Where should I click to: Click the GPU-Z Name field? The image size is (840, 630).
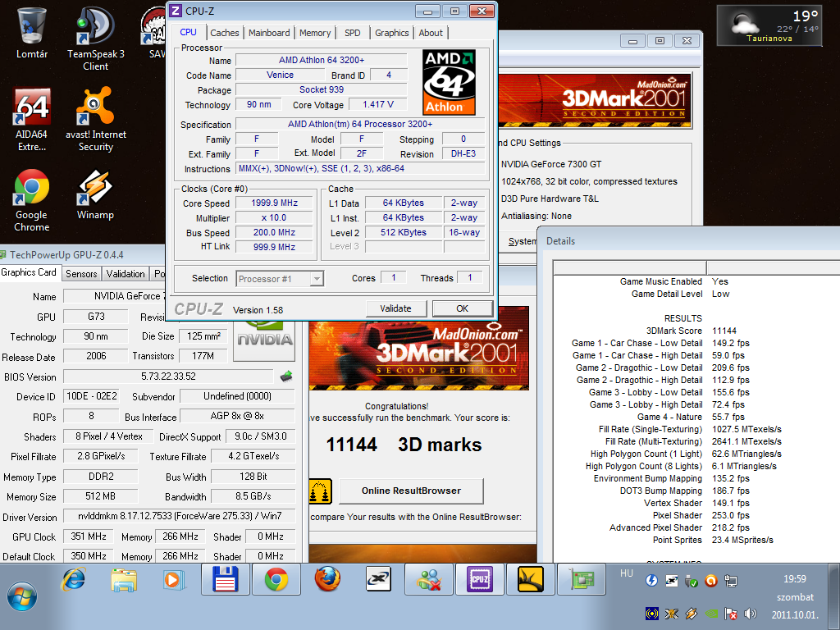(115, 296)
